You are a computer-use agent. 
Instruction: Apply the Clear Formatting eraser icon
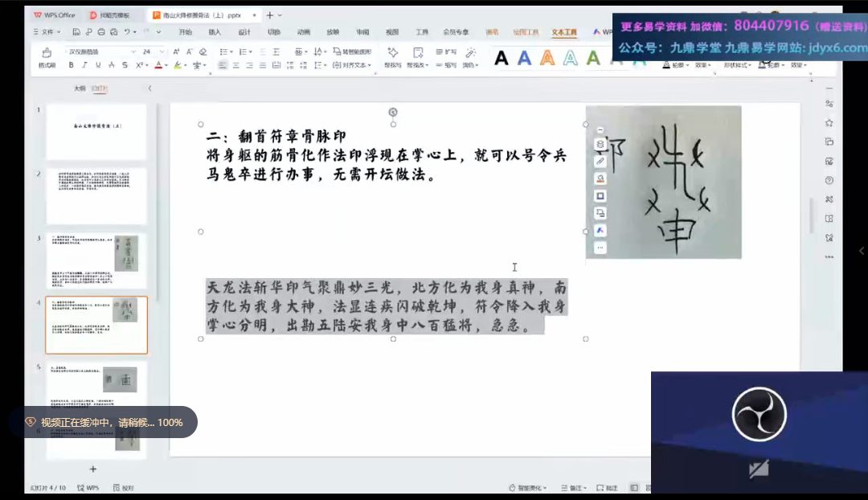tap(203, 51)
